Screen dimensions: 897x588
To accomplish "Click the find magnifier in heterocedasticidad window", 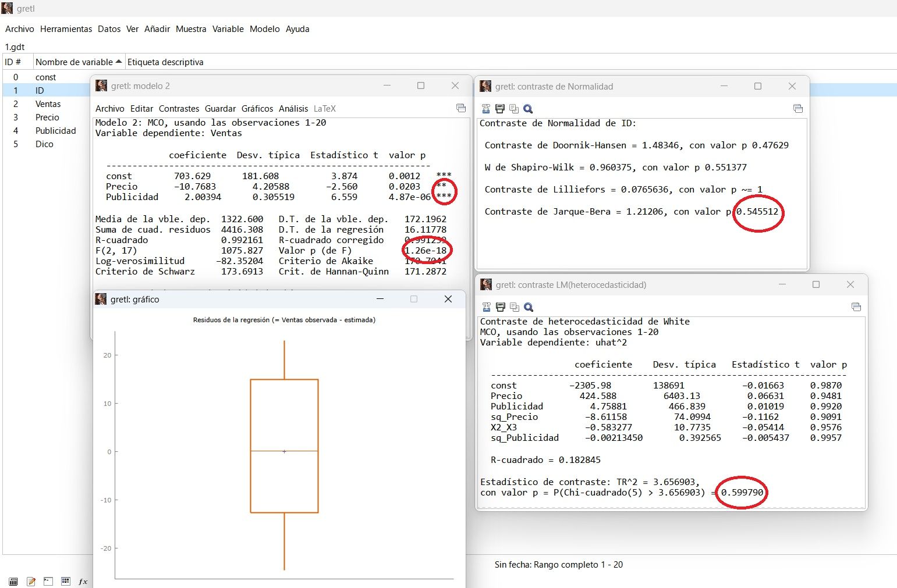I will pyautogui.click(x=529, y=307).
